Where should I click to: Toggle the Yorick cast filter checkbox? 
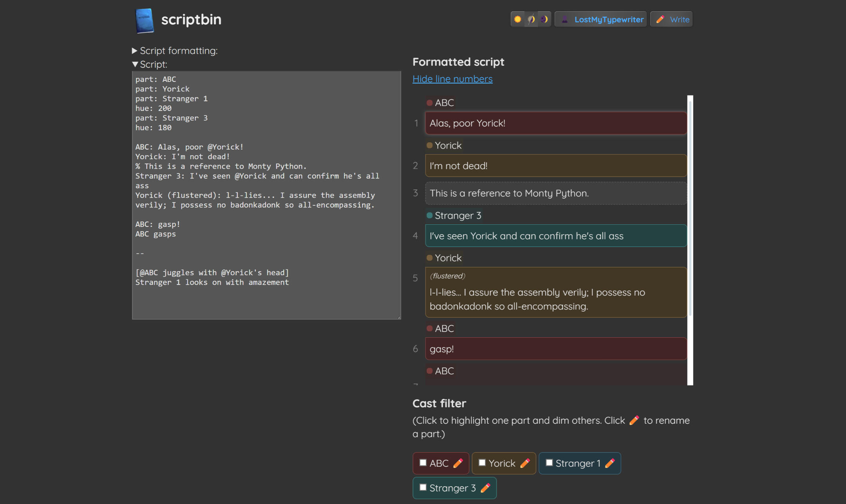[x=482, y=463]
